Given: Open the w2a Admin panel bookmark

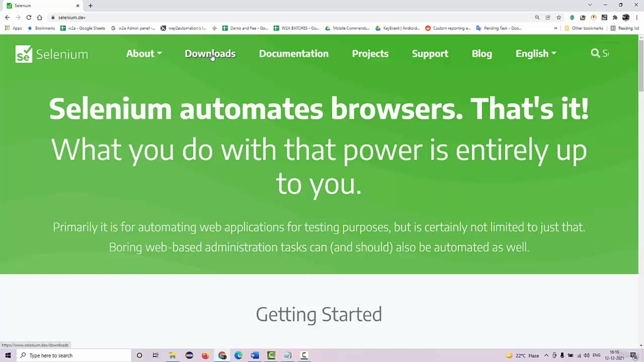Looking at the screenshot, I should (x=133, y=28).
